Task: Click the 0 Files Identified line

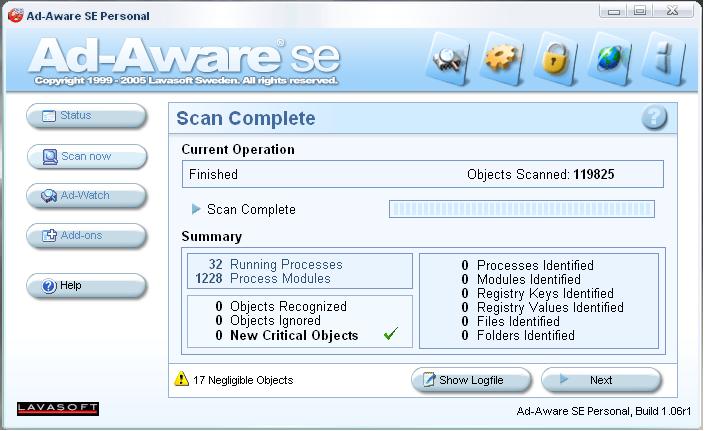Action: (510, 321)
